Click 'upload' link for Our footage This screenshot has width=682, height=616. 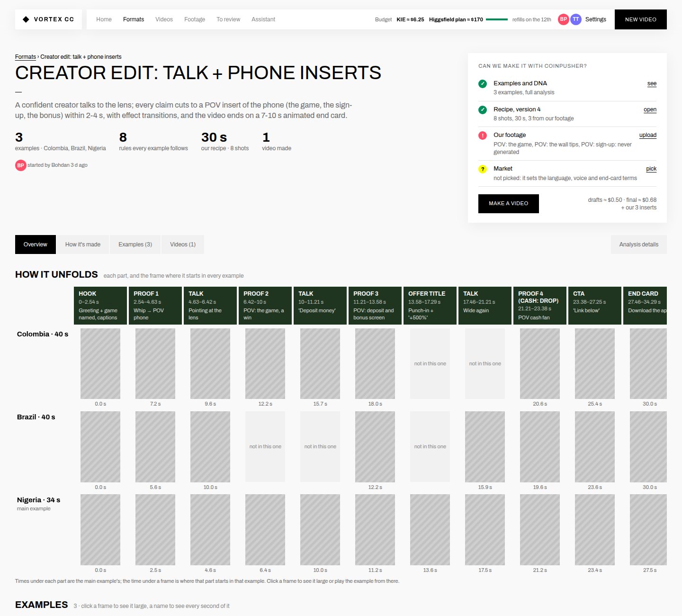point(648,135)
